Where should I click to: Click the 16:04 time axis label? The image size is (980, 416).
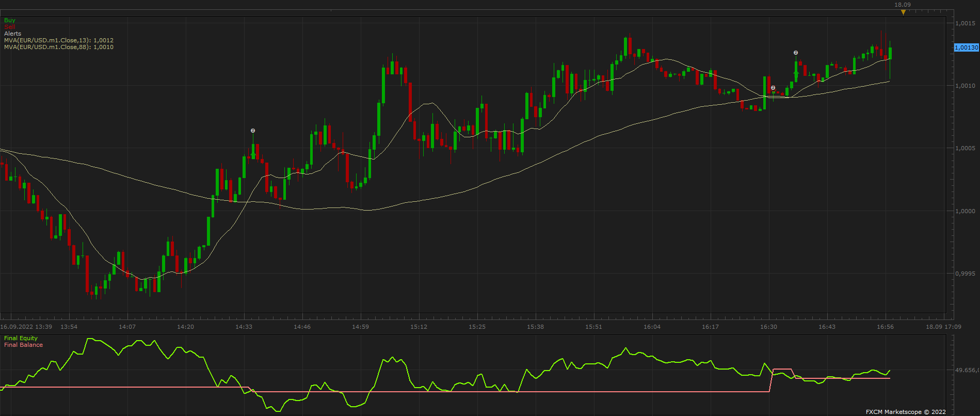coord(652,327)
